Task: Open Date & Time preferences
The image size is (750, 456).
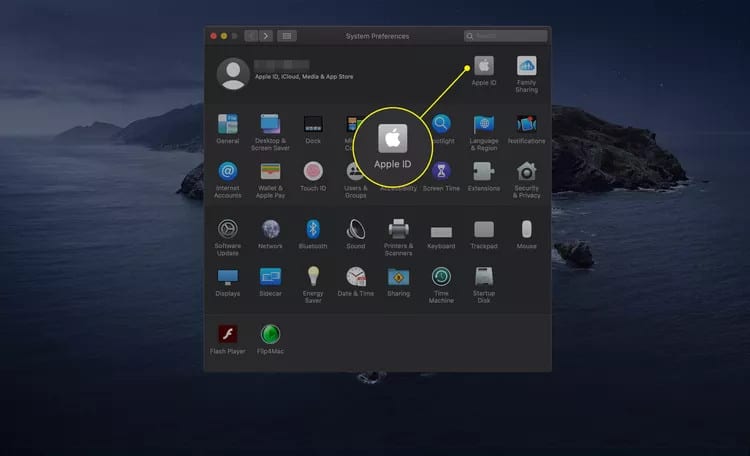Action: pyautogui.click(x=355, y=277)
